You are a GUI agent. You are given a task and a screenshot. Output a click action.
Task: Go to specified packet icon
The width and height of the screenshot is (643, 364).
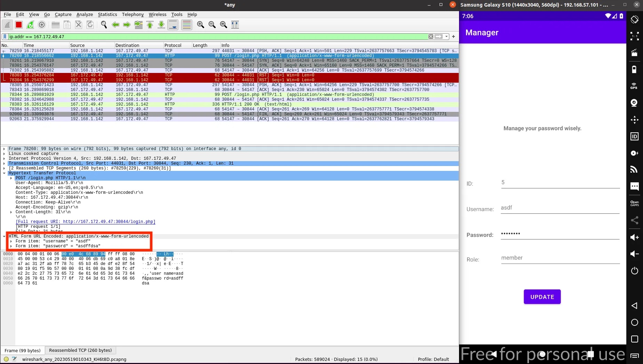[138, 25]
